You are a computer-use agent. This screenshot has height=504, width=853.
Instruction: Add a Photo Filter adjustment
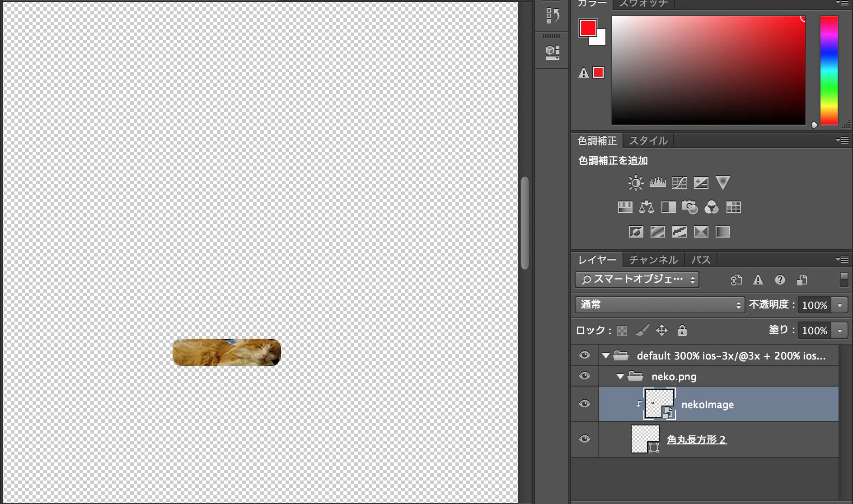pyautogui.click(x=690, y=207)
